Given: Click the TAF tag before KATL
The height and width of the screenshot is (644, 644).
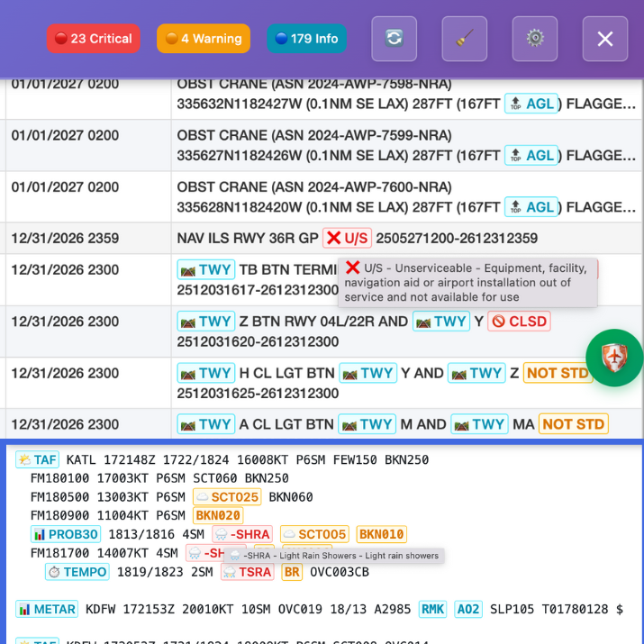Looking at the screenshot, I should [37, 459].
